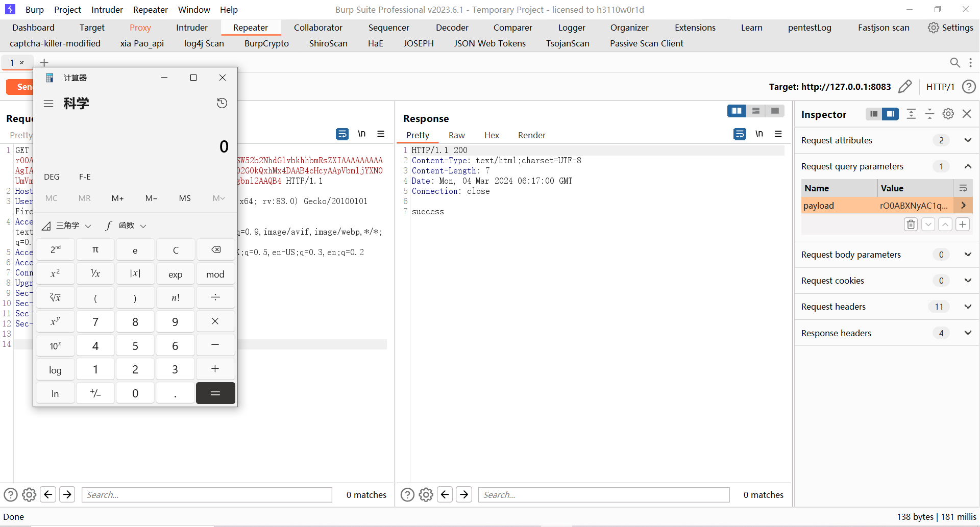Expand Request cookies section
This screenshot has height=527, width=980.
click(x=968, y=281)
